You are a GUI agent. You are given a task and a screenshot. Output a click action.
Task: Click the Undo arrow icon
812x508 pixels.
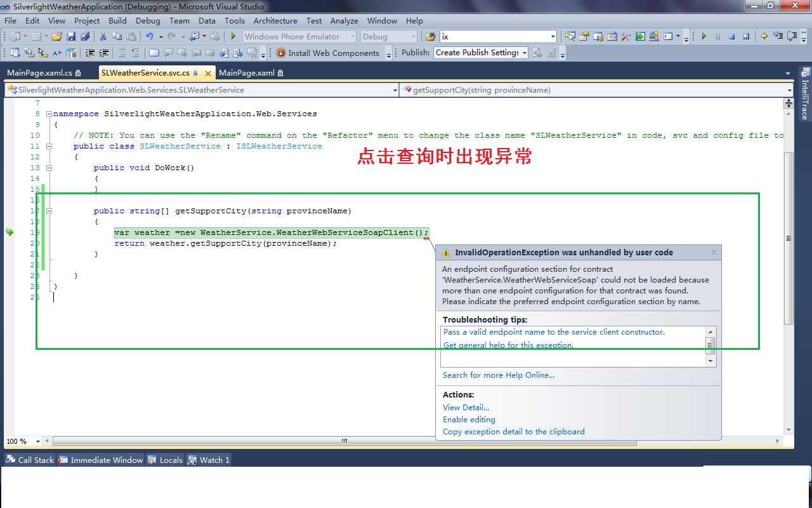tap(150, 36)
